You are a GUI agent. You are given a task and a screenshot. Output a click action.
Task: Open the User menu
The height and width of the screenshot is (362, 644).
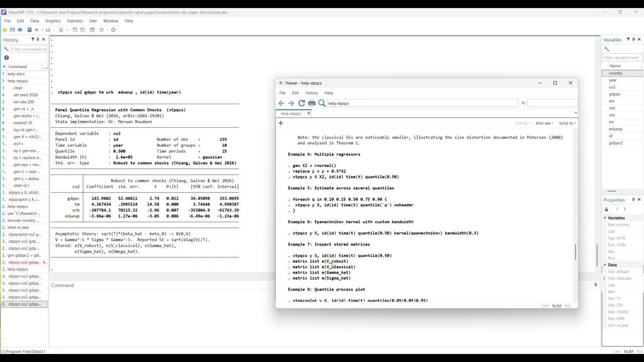(93, 21)
